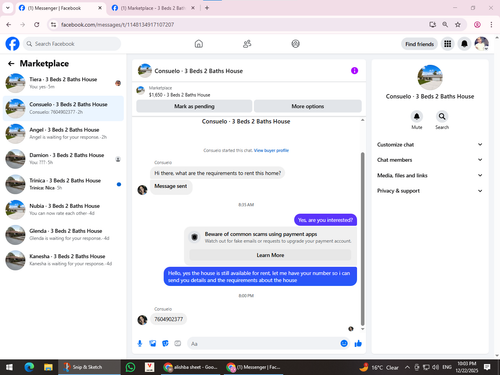
Task: Open the Kanesha conversation
Action: click(x=63, y=260)
